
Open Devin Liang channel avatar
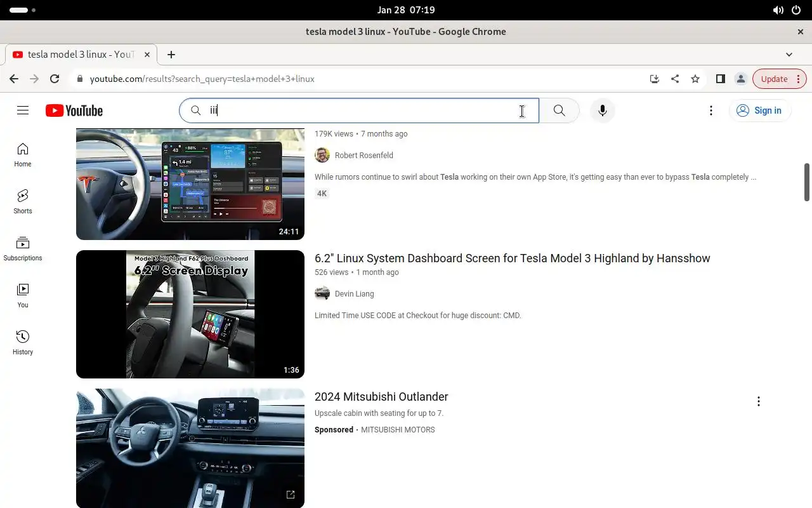pos(322,293)
